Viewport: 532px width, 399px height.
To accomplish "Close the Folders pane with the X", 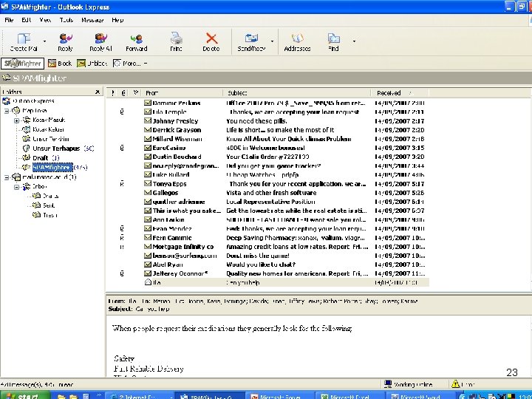I will tap(98, 92).
